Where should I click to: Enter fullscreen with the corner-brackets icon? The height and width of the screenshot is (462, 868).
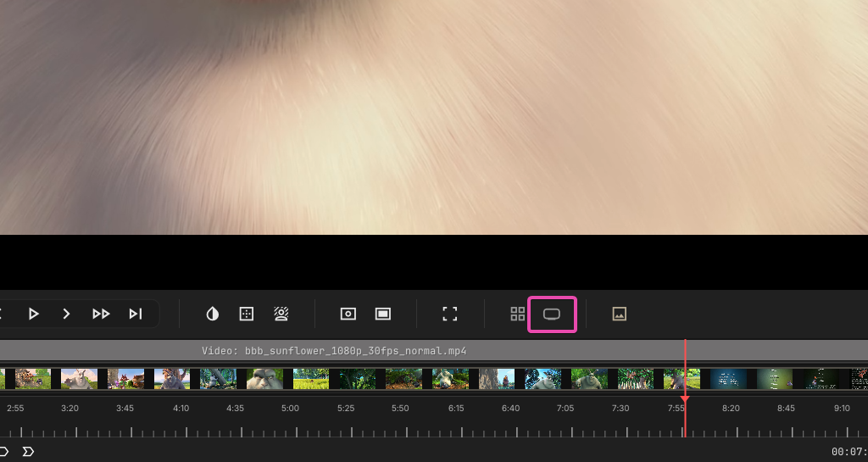450,314
